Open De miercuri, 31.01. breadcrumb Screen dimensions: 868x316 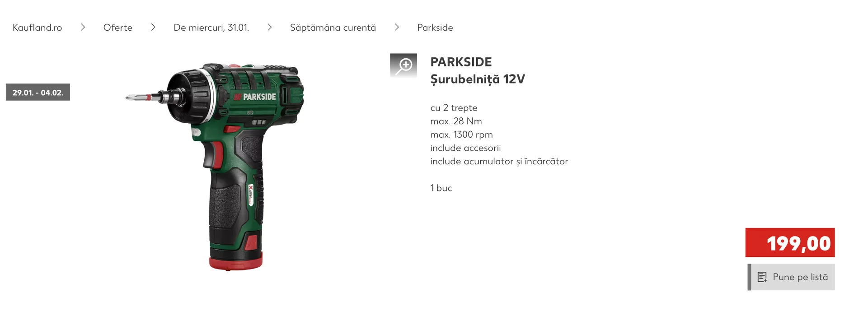point(211,28)
